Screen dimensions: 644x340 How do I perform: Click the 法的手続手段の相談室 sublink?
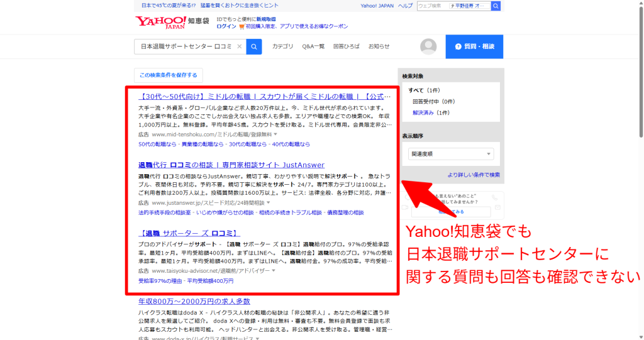pos(165,212)
